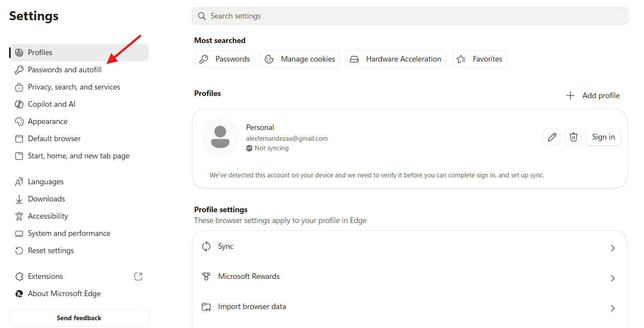Select Appearance in the sidebar

tap(79, 121)
